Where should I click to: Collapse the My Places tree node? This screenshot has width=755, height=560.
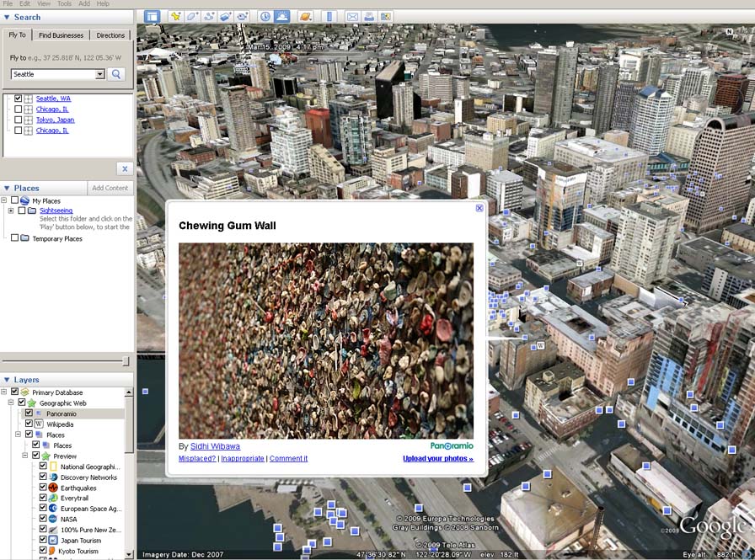(4, 200)
